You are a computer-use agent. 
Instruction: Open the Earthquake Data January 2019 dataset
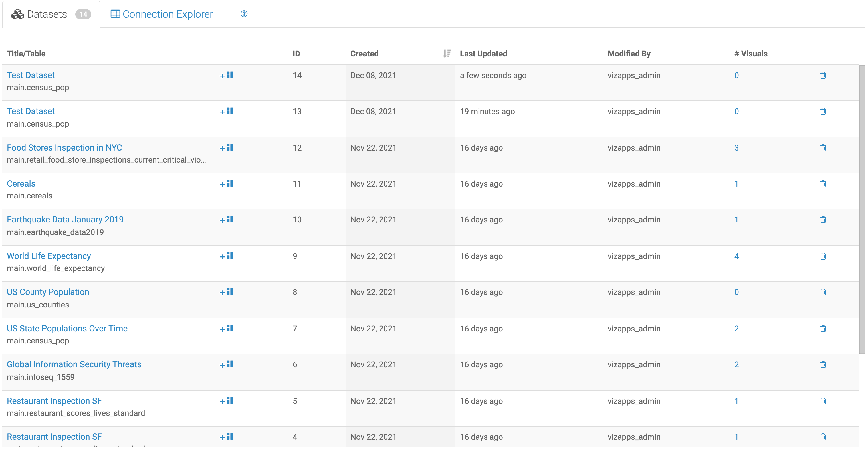65,220
